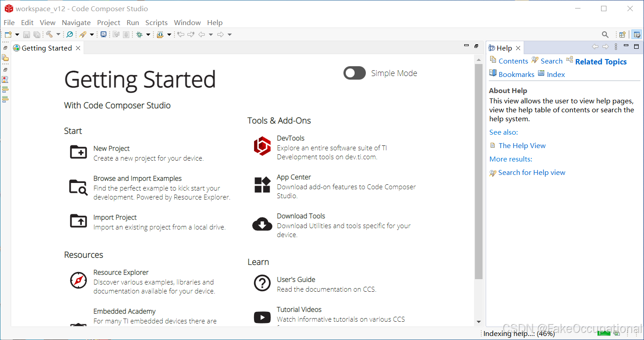Open the Build hammer dropdown arrow
This screenshot has width=644, height=340.
pyautogui.click(x=58, y=34)
